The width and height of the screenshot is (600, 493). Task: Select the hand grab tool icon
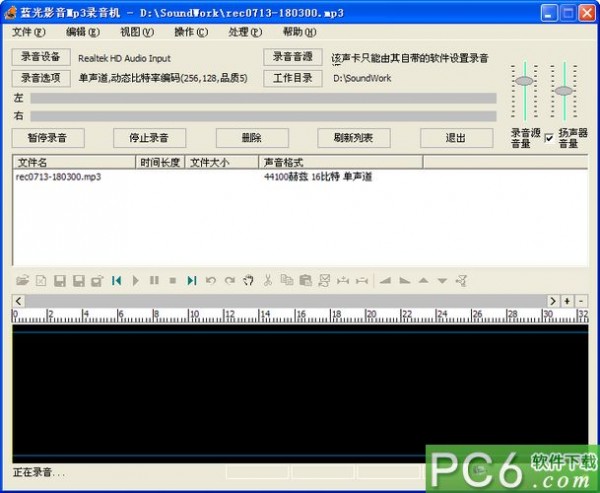[x=248, y=281]
